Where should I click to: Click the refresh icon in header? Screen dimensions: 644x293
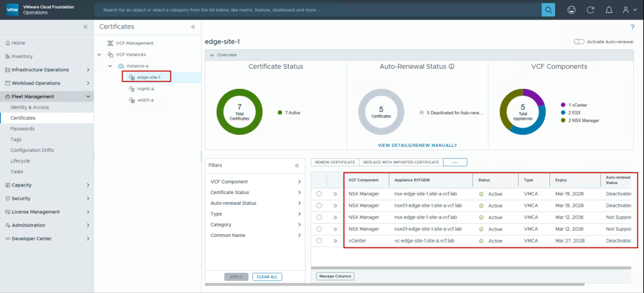[x=590, y=10]
